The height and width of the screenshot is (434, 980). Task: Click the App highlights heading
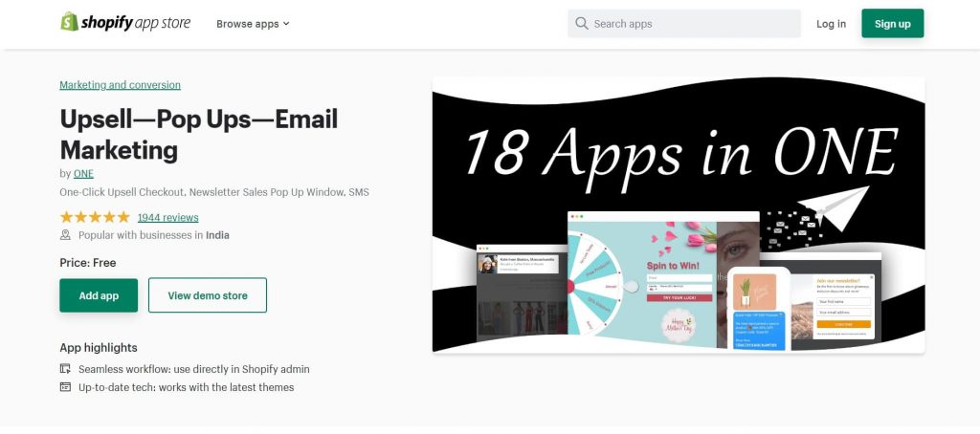[x=99, y=348]
